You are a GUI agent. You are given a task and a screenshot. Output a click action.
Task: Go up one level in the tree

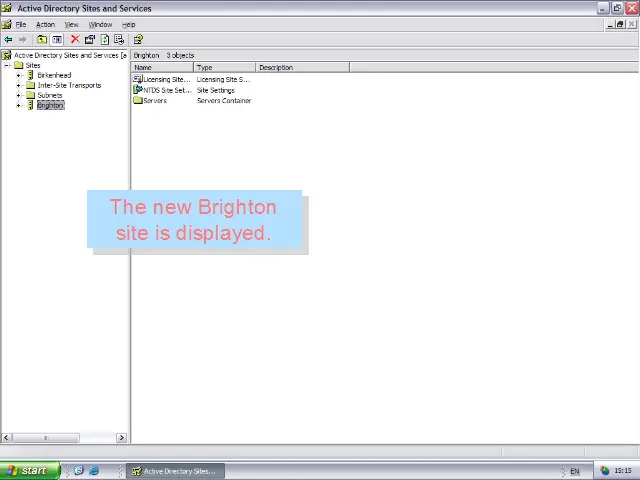pos(42,40)
